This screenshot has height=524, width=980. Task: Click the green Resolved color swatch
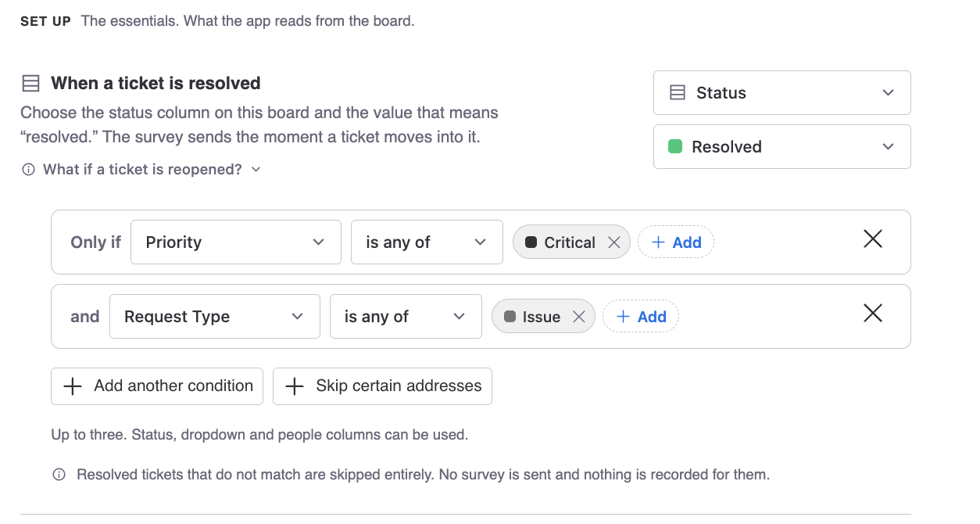[676, 146]
